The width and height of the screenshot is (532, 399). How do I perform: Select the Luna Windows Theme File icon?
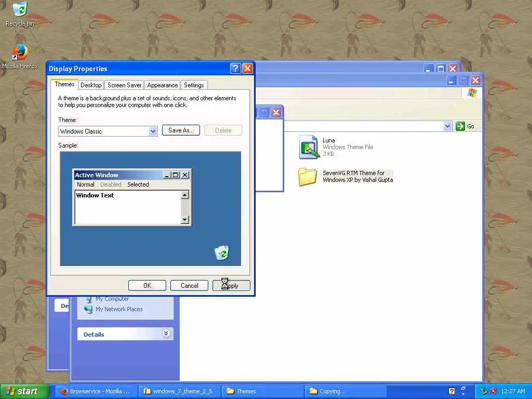(x=309, y=147)
